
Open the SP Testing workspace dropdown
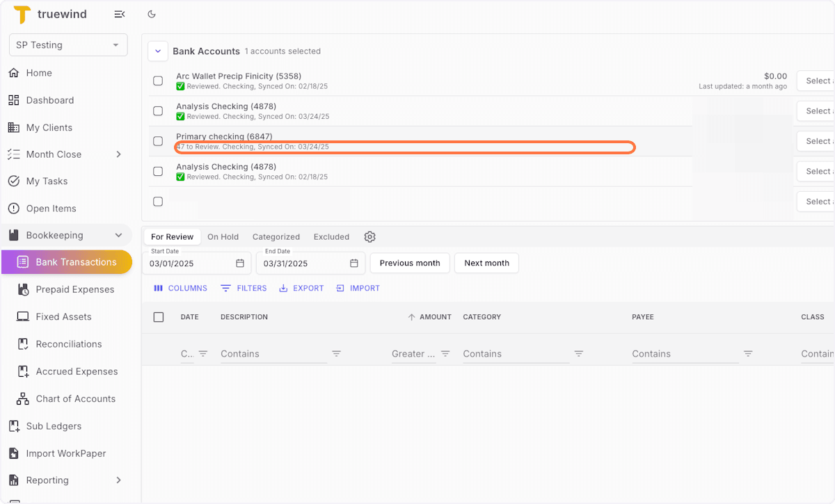[x=67, y=44]
